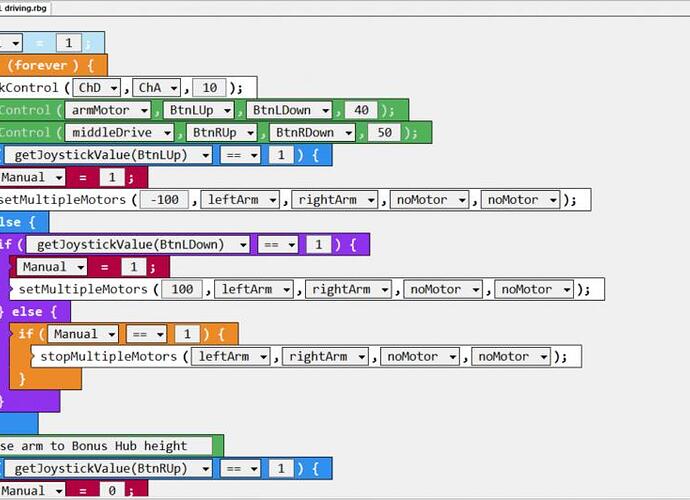Switch to the driving.rbg file tab
690x500 pixels.
25,8
